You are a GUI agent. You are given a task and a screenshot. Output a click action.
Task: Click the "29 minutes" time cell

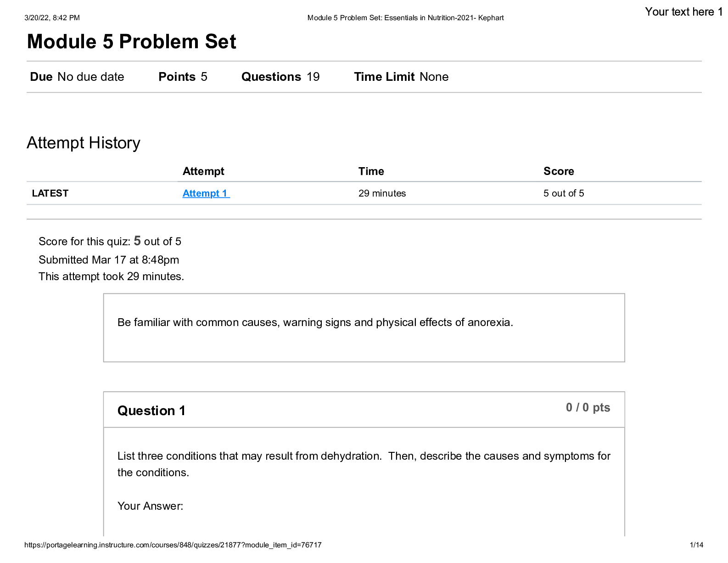382,193
